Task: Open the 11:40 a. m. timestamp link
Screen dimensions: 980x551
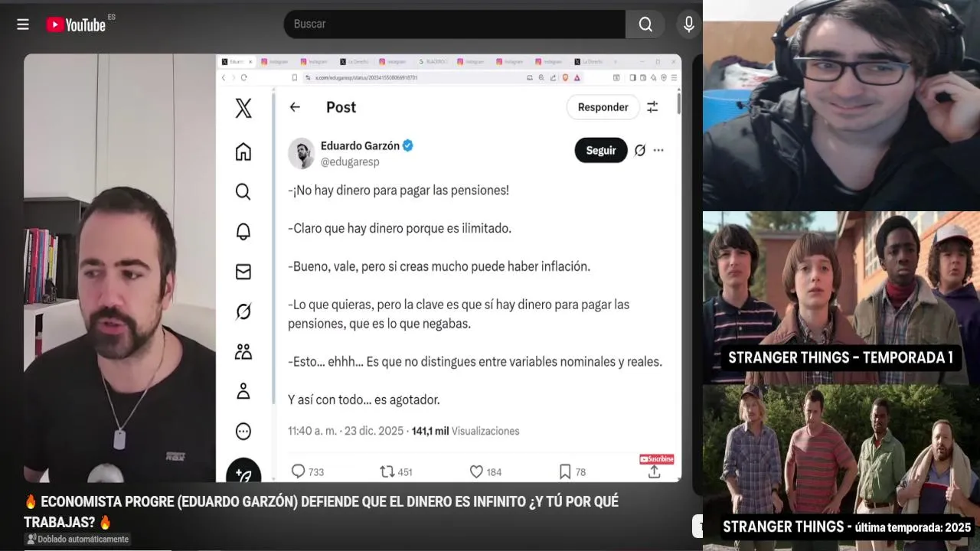Action: tap(345, 431)
